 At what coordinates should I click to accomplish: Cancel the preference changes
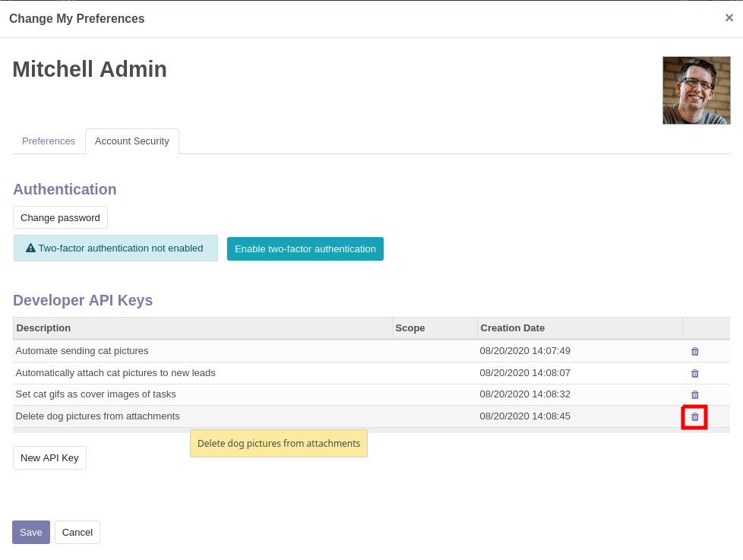pyautogui.click(x=77, y=533)
